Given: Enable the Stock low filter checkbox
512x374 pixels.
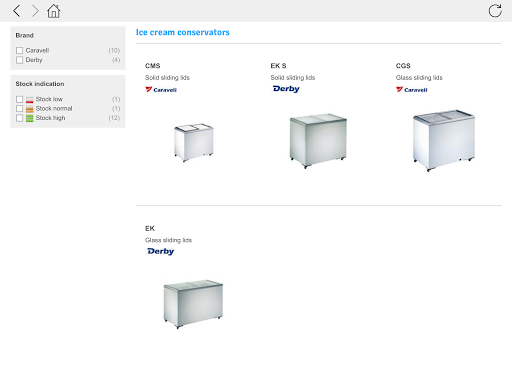Looking at the screenshot, I should [x=19, y=99].
